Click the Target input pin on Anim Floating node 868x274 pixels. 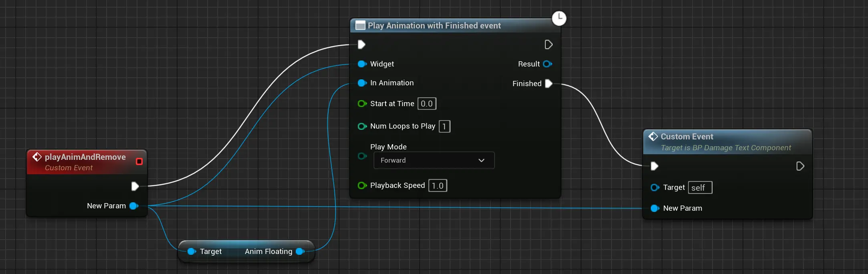point(192,252)
